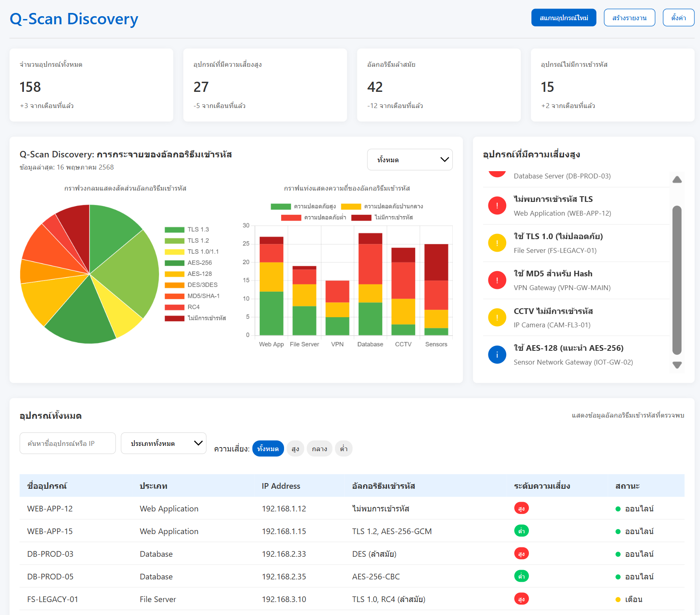Click low-risk badge in WEB-APP-15 row

coord(521,531)
